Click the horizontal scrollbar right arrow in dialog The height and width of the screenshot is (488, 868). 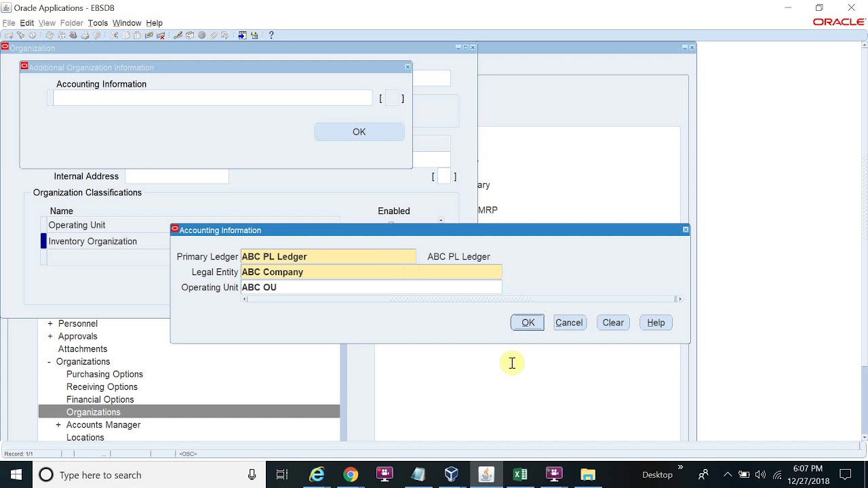(679, 299)
